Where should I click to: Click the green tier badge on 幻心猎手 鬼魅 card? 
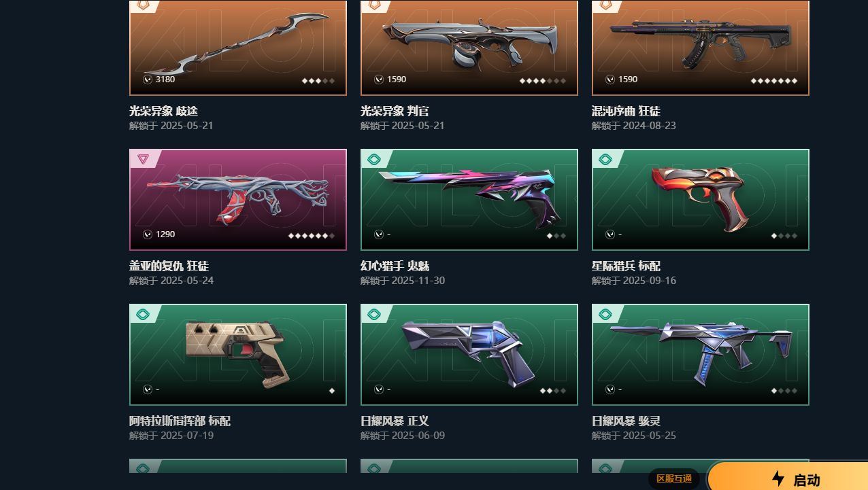pos(374,160)
